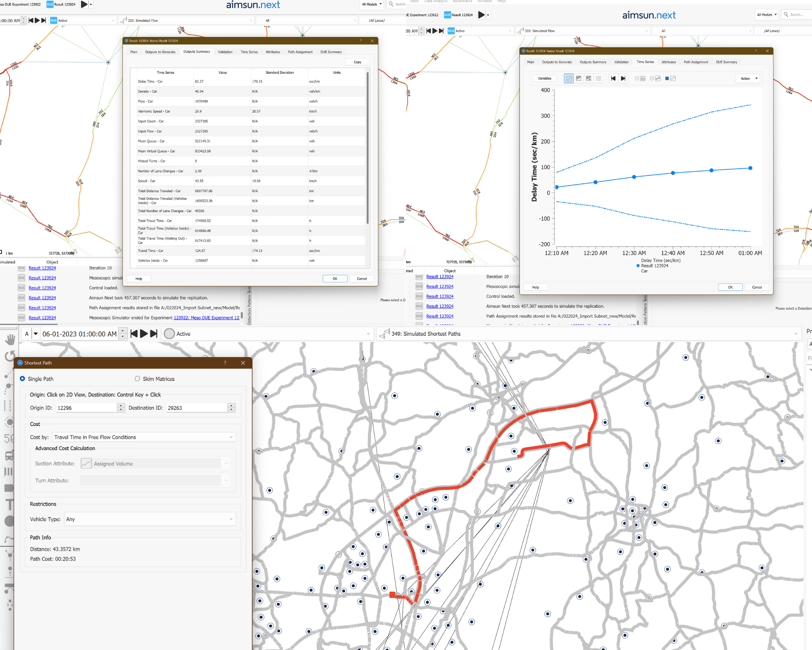Open the Result 123924 link in the log list
The width and height of the screenshot is (812, 650).
coord(42,268)
